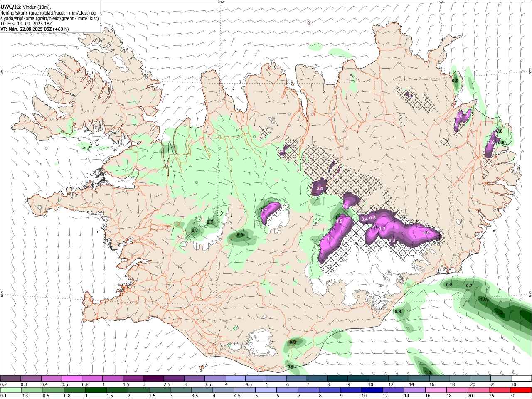Pick the bottom-row green swatch labeled 0.5
This screenshot has height=399, width=532.
point(53,390)
